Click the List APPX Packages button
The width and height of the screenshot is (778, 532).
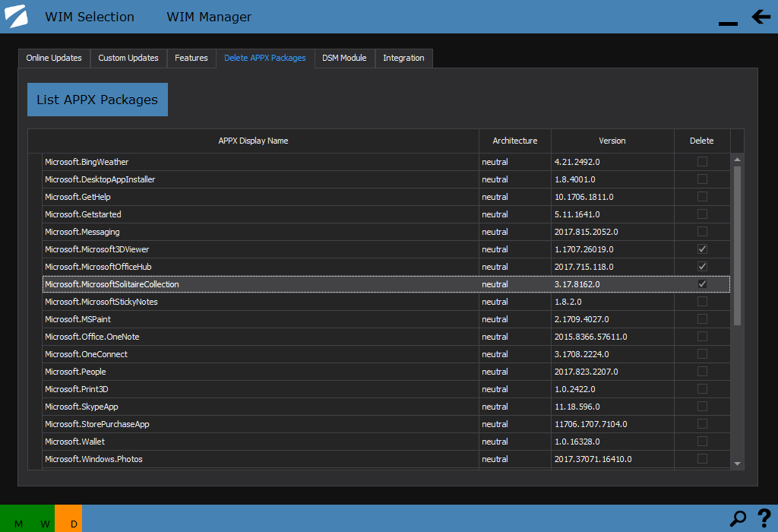(x=97, y=100)
